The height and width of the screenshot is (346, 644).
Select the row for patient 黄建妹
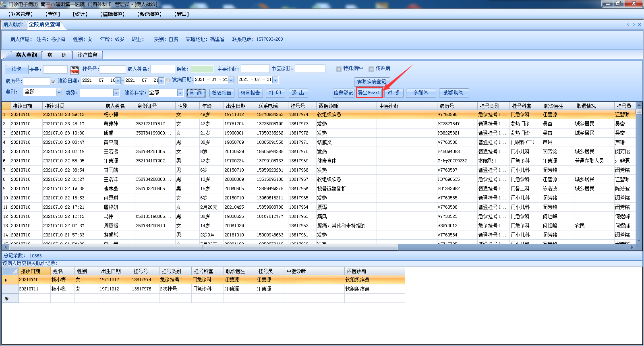[319, 124]
